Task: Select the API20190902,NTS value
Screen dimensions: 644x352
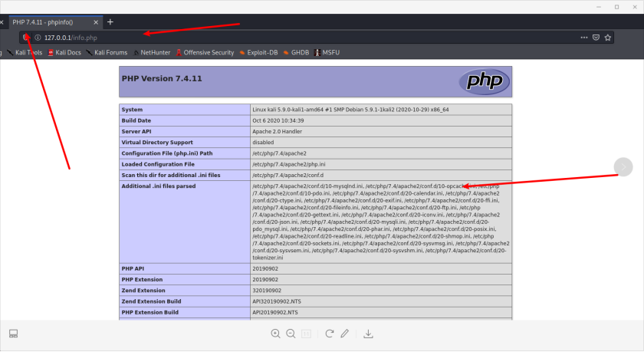Action: pos(275,313)
